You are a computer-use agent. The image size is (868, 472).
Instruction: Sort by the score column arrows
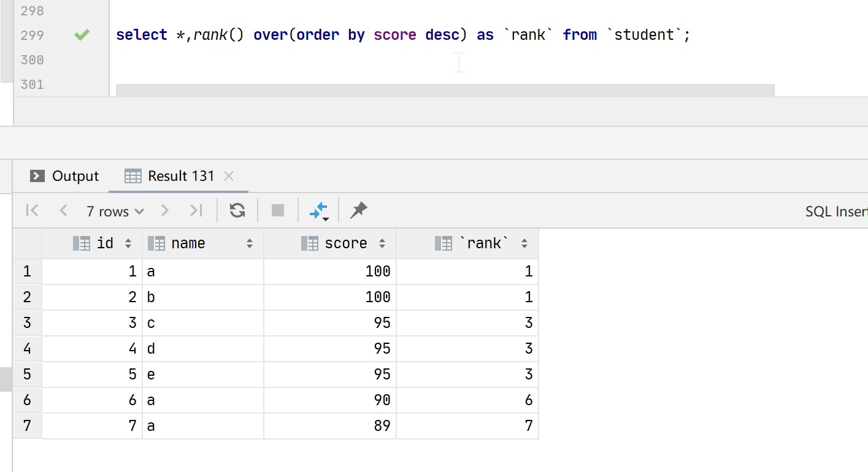point(382,244)
